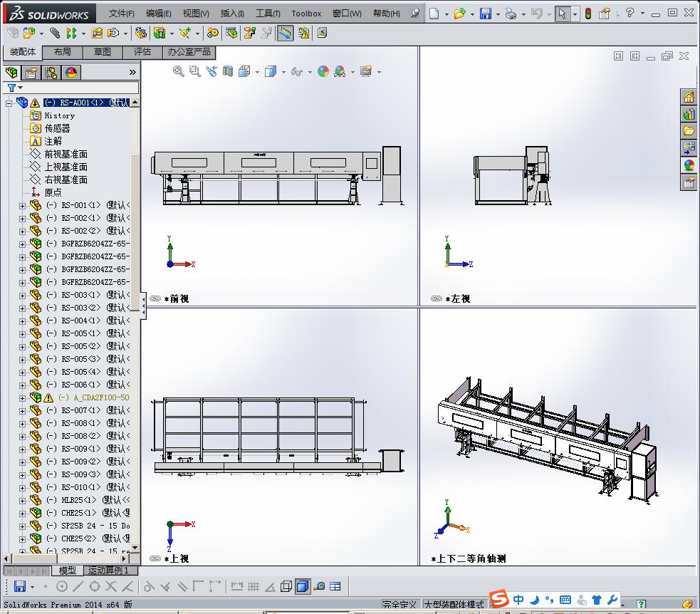Expand the HLB25<1> component node
Viewport: 700px width, 614px height.
[22, 501]
